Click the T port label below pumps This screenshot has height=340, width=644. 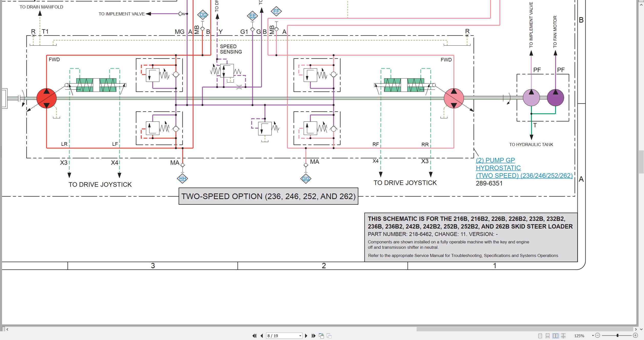[535, 125]
